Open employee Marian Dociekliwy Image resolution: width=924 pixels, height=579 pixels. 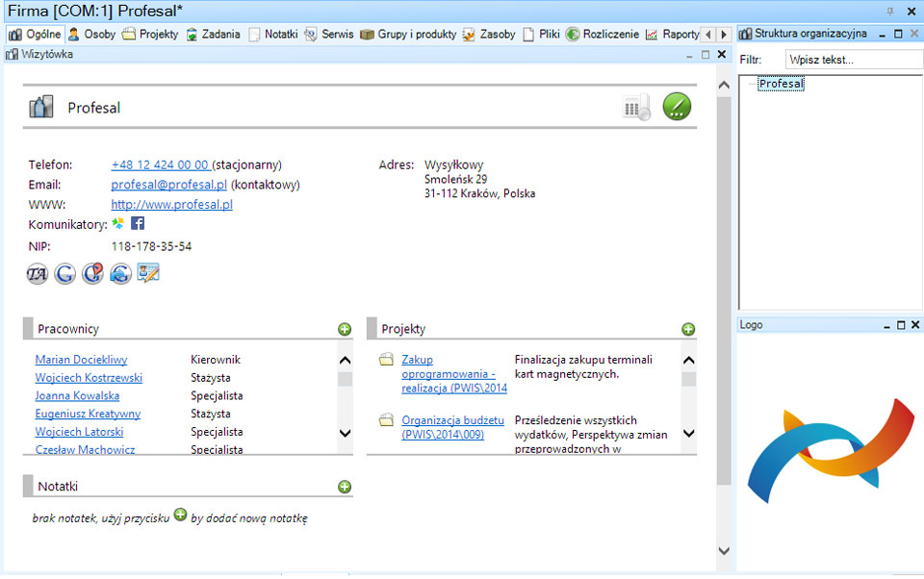coord(81,360)
